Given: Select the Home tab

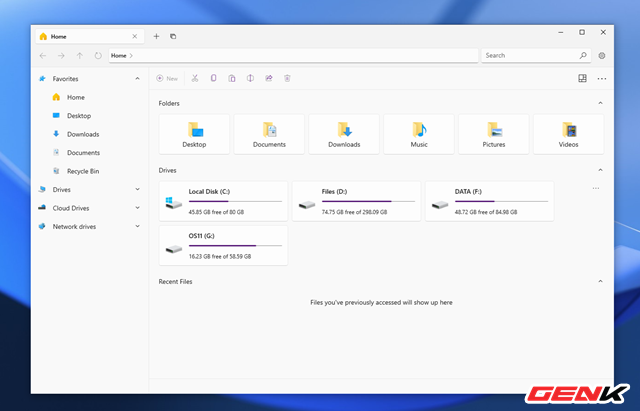Looking at the screenshot, I should tap(89, 36).
